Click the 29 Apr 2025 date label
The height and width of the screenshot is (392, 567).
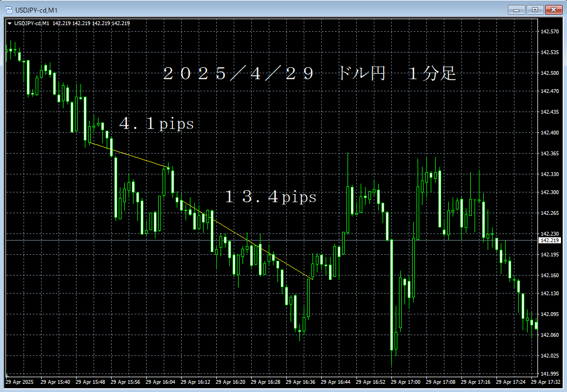click(x=20, y=382)
